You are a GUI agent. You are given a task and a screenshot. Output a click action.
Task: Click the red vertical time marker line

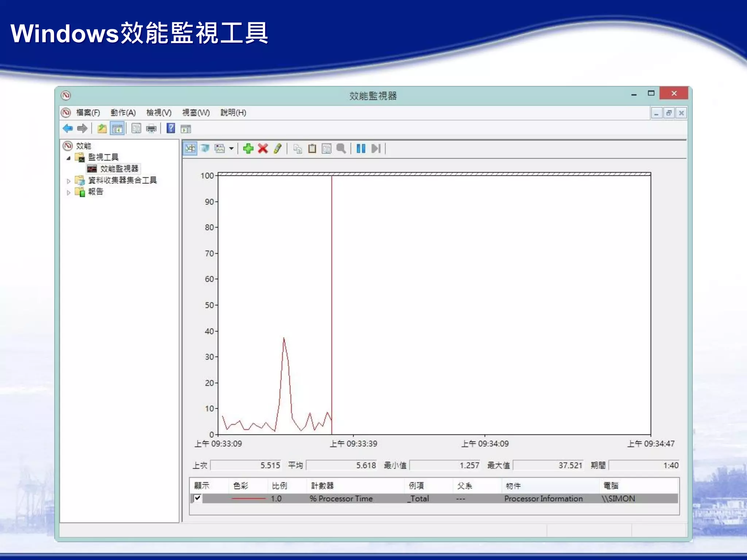332,305
